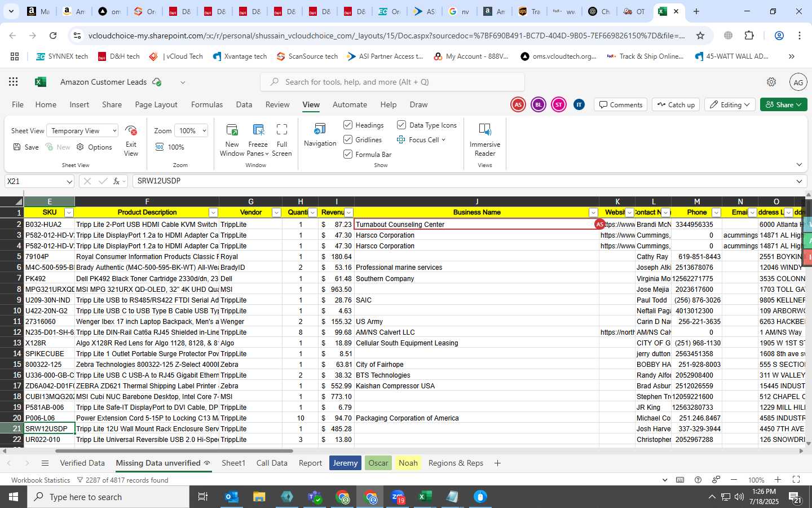Click the Comments button
Screen dimensions: 812x508
620,104
